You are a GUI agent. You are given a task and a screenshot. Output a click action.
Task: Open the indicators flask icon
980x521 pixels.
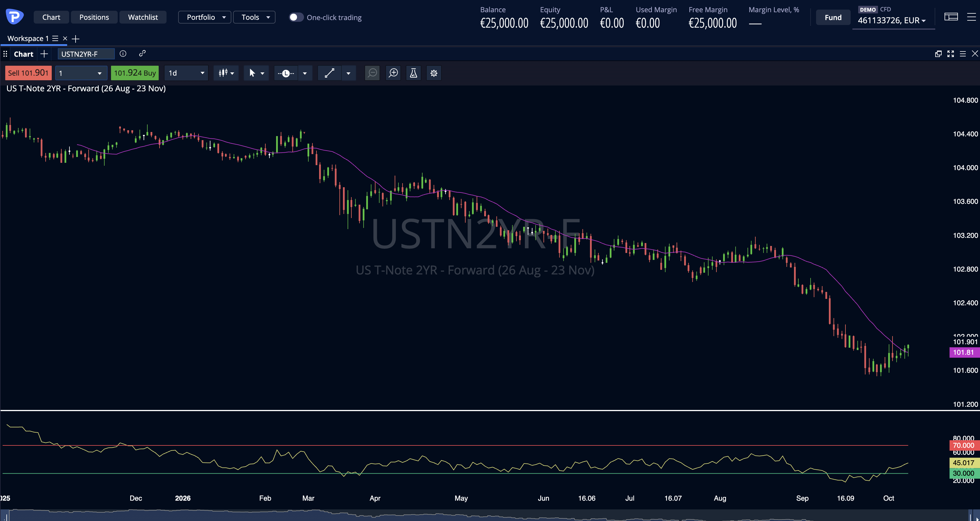(414, 73)
